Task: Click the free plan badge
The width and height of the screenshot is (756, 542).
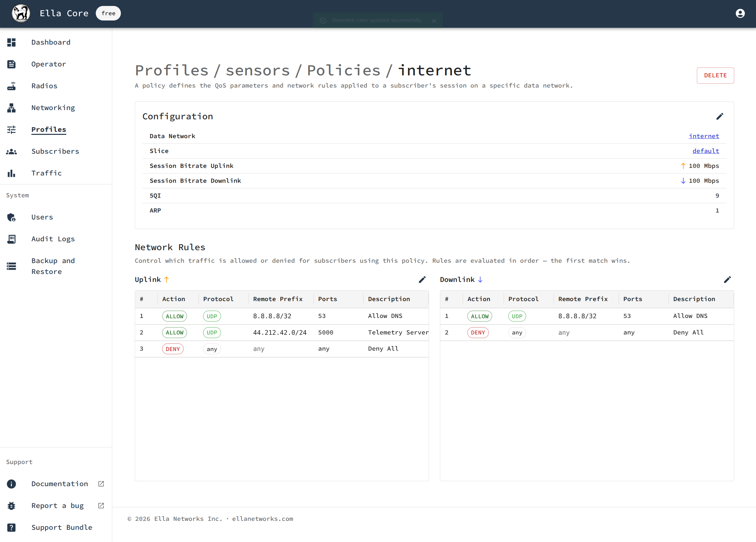Action: pos(108,13)
